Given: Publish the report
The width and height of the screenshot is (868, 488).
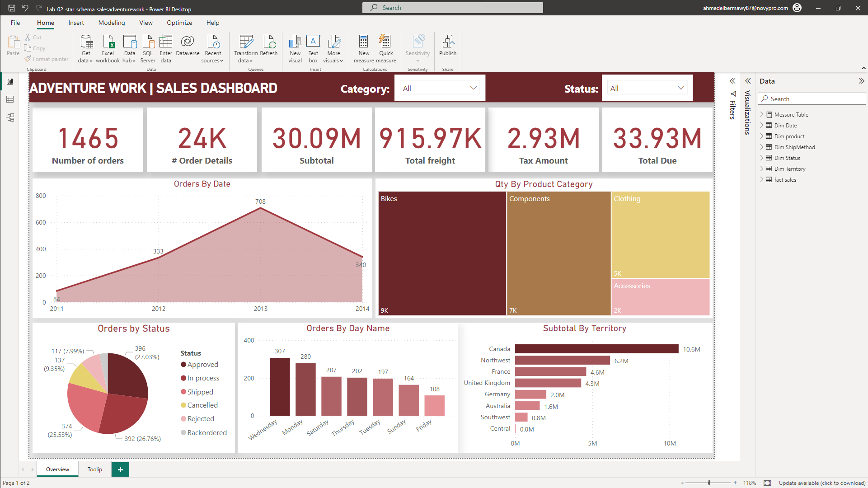Looking at the screenshot, I should (x=448, y=42).
